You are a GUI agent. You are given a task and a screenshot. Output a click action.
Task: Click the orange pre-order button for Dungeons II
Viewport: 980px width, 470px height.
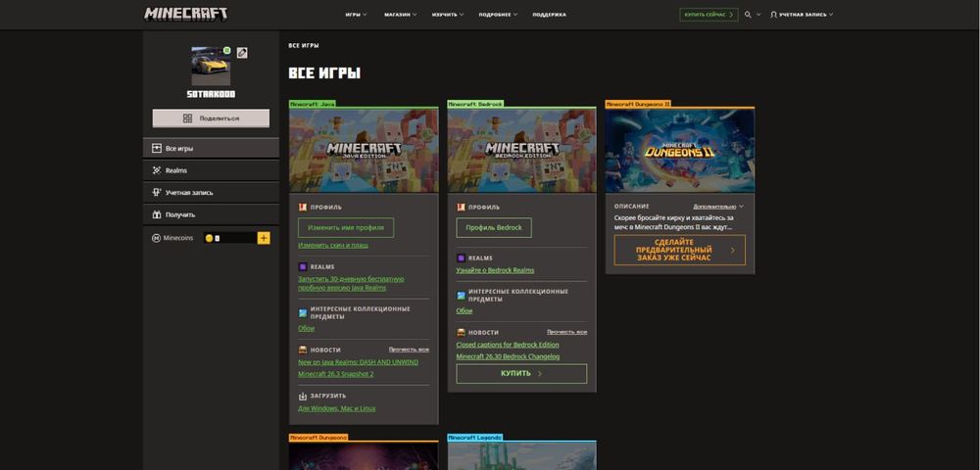[x=679, y=250]
